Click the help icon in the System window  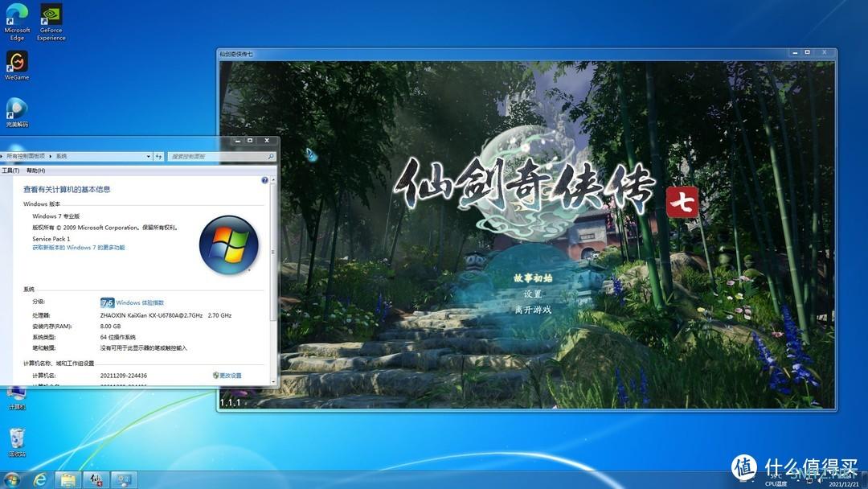coord(264,180)
